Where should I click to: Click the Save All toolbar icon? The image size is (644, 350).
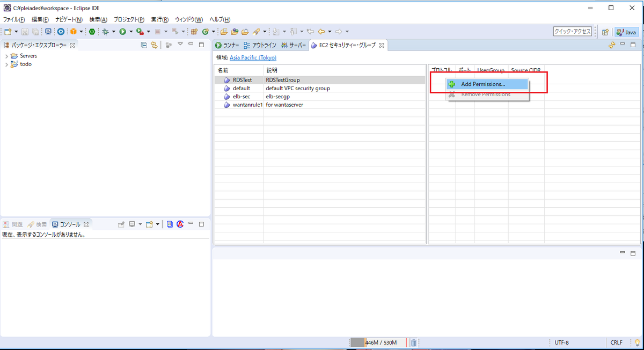point(35,32)
